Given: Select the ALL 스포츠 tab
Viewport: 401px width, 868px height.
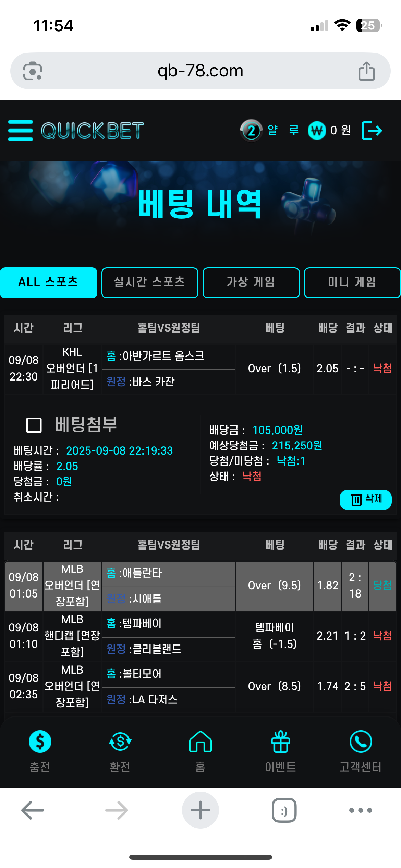Looking at the screenshot, I should click(48, 282).
